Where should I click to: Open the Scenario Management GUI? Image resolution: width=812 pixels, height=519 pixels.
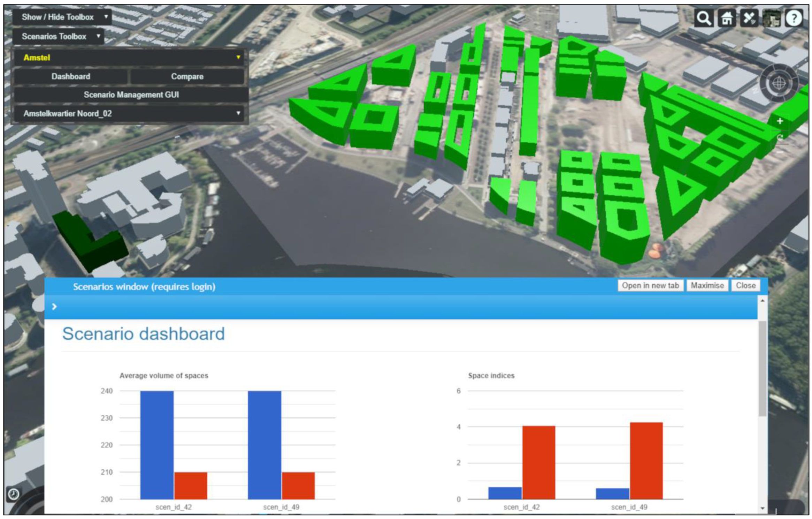coord(131,95)
